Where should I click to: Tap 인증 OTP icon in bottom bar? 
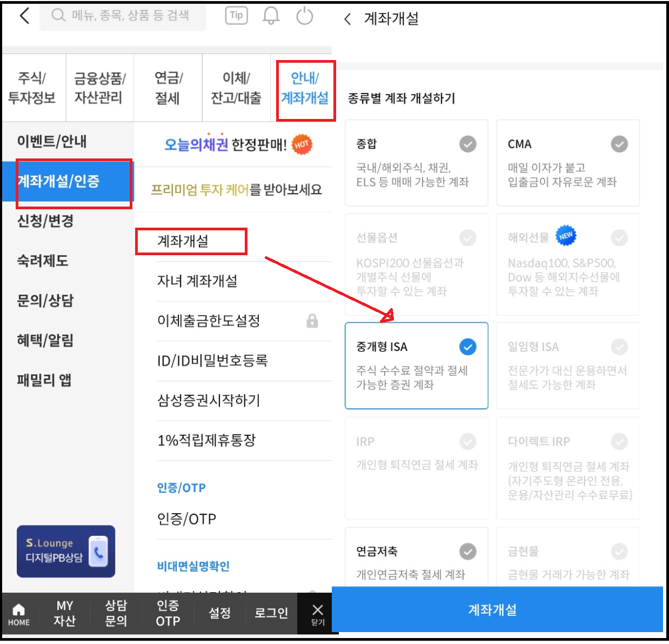point(167,613)
